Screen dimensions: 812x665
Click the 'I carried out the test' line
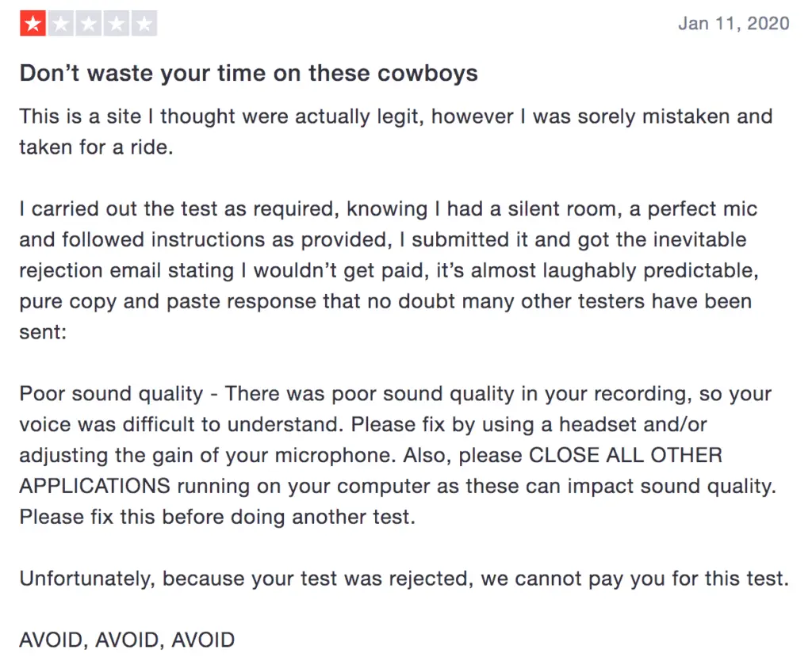(389, 209)
